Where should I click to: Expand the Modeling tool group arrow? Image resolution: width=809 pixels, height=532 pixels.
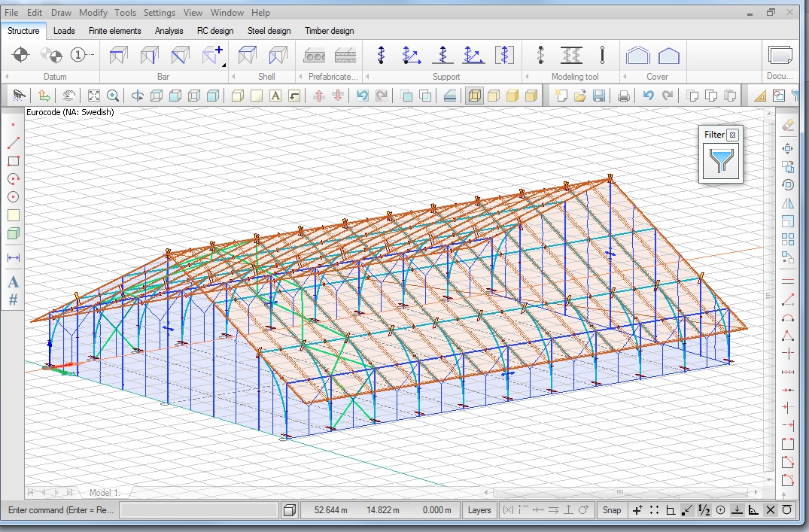[x=527, y=76]
